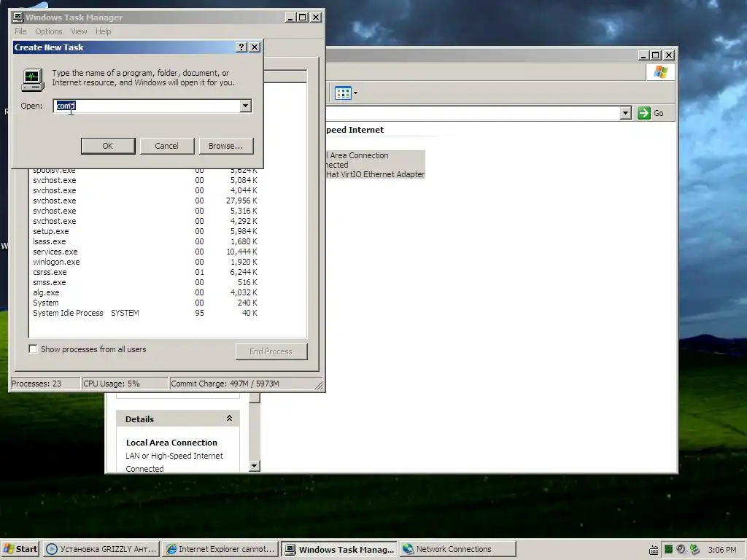The width and height of the screenshot is (747, 560).
Task: Click the Windows Task Manager taskbar button
Action: pos(339,549)
